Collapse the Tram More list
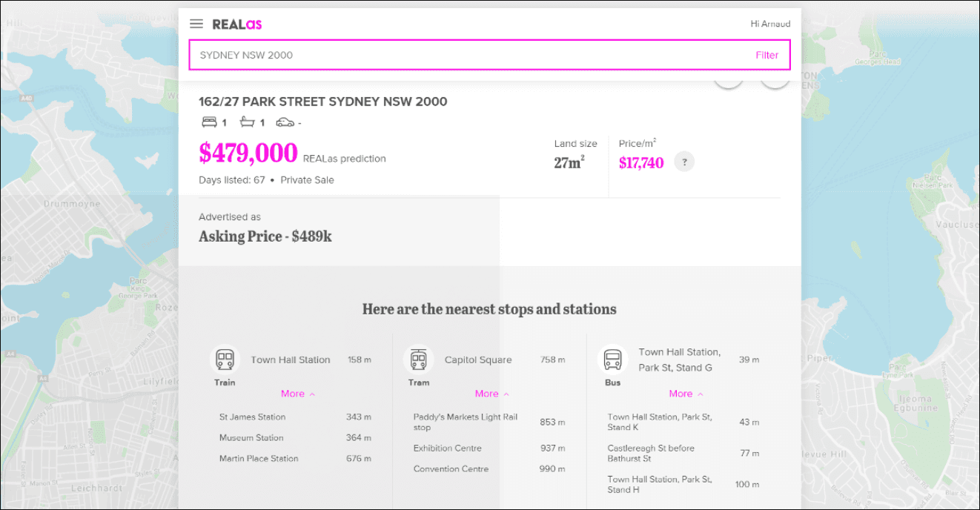Image resolution: width=980 pixels, height=510 pixels. pyautogui.click(x=492, y=394)
